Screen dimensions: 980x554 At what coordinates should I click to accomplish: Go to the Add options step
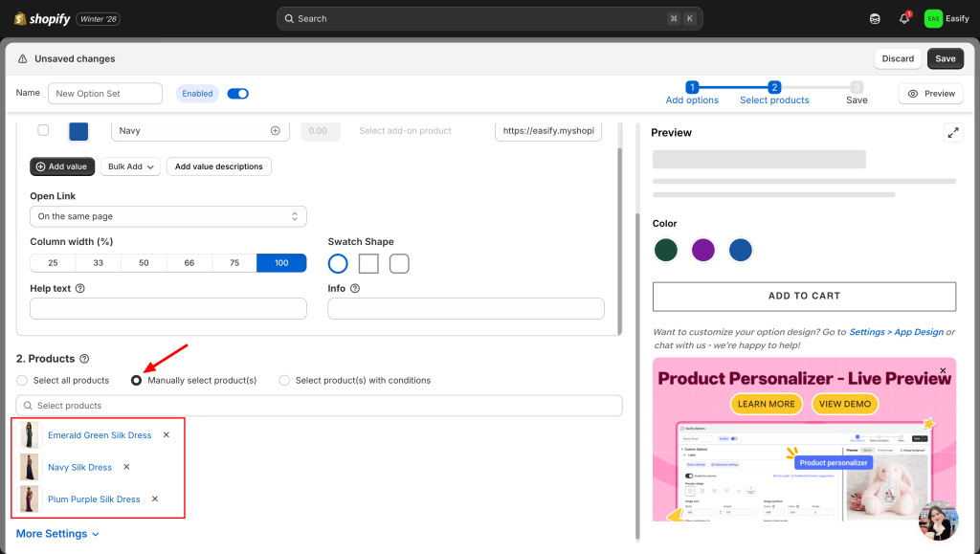[x=692, y=93]
